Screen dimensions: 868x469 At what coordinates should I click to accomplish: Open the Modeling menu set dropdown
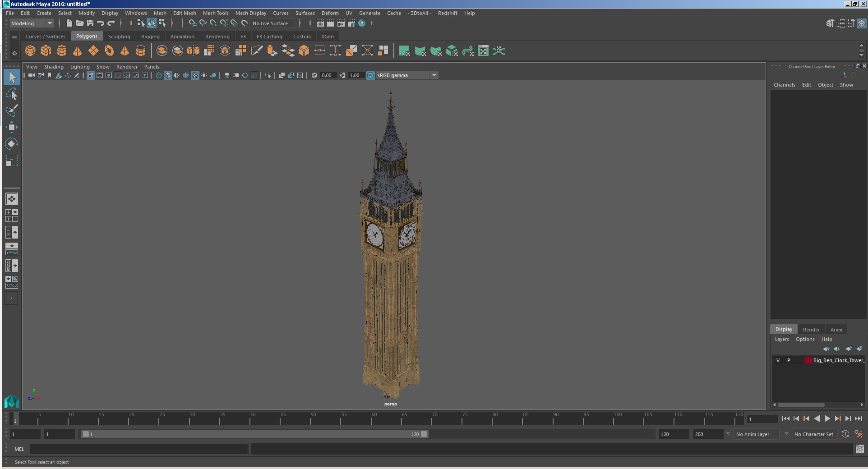(32, 23)
